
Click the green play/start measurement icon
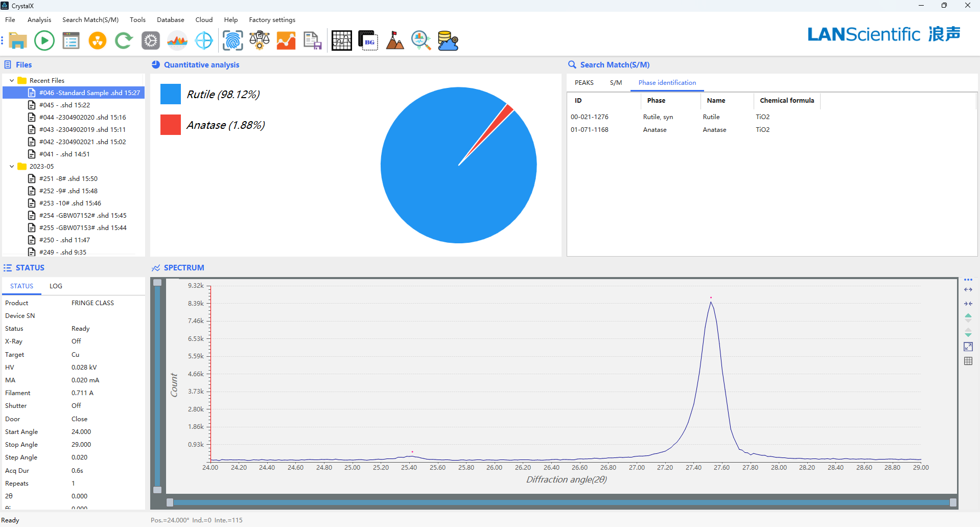point(44,40)
